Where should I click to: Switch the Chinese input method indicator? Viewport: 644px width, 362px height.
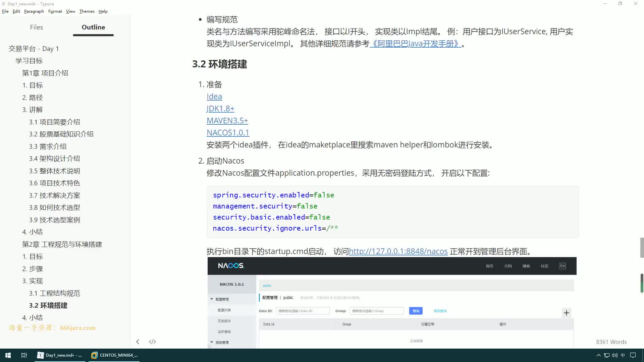(x=623, y=355)
